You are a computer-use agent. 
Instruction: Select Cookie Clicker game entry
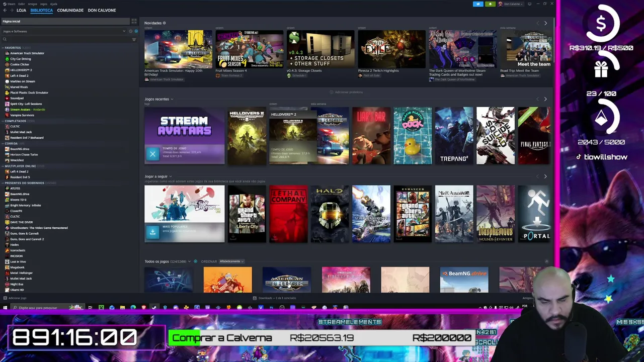[20, 64]
